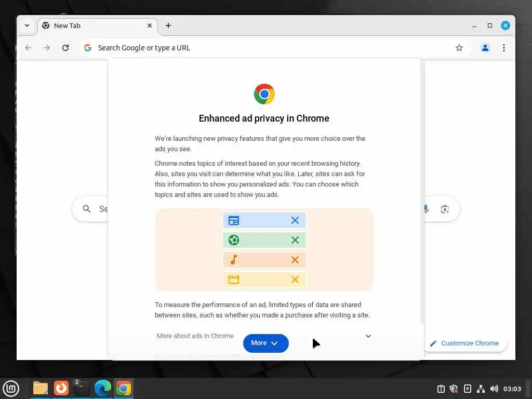Open the network connections tray icon
Image resolution: width=532 pixels, height=399 pixels.
[x=481, y=389]
